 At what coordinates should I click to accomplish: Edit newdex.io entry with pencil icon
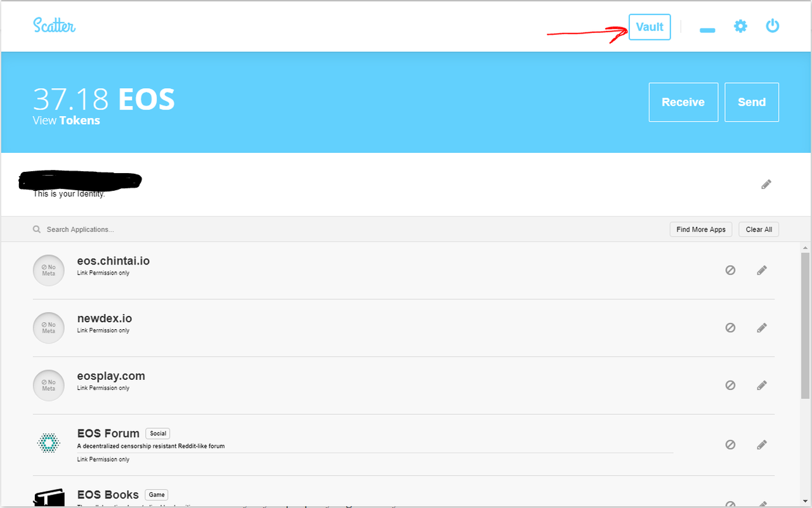(x=762, y=328)
